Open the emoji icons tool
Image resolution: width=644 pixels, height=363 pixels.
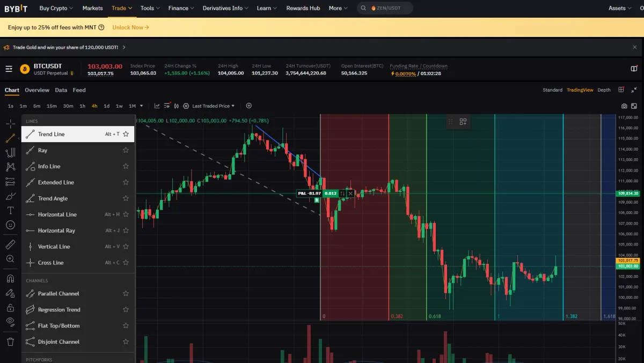[x=10, y=225]
